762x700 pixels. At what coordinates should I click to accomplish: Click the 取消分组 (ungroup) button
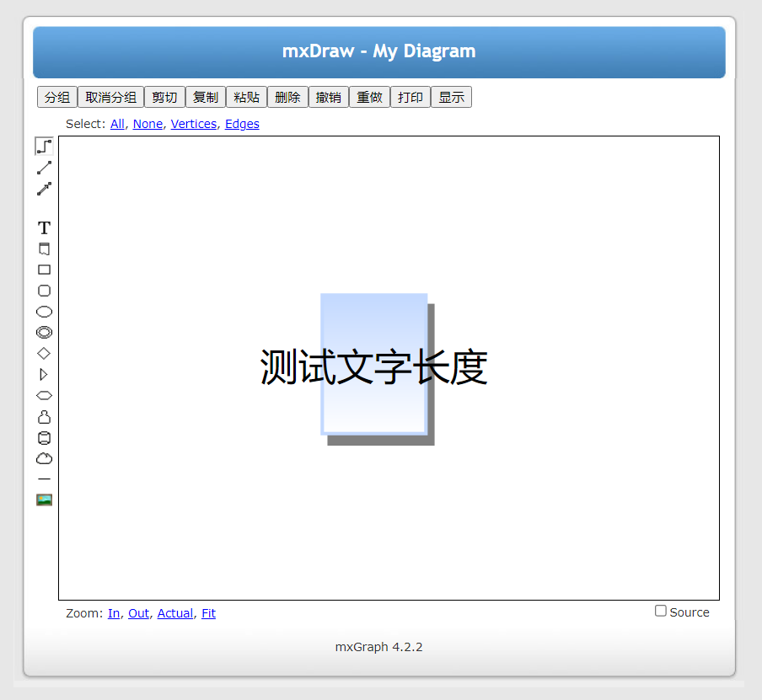click(110, 97)
